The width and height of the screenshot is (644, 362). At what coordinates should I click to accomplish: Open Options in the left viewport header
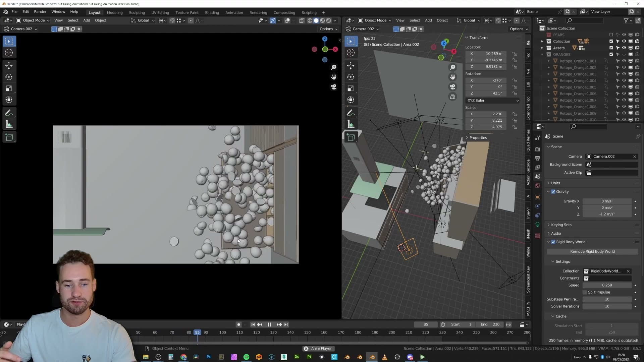click(x=328, y=29)
